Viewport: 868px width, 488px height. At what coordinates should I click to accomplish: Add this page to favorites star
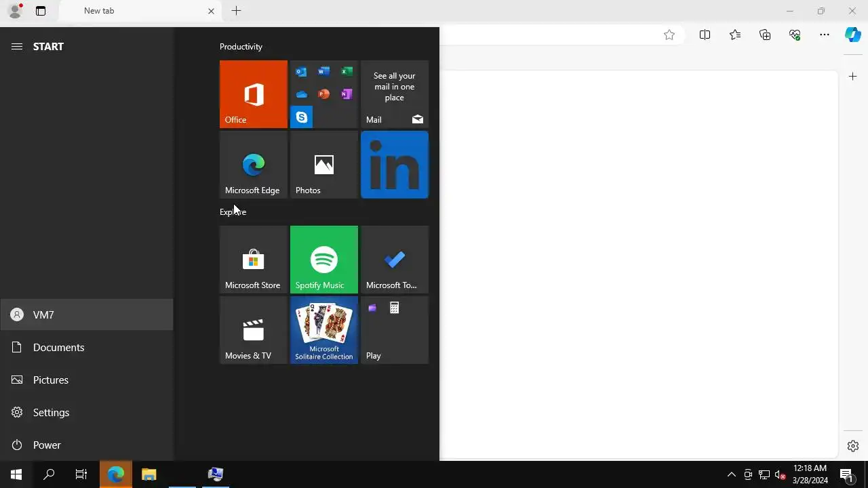point(669,35)
